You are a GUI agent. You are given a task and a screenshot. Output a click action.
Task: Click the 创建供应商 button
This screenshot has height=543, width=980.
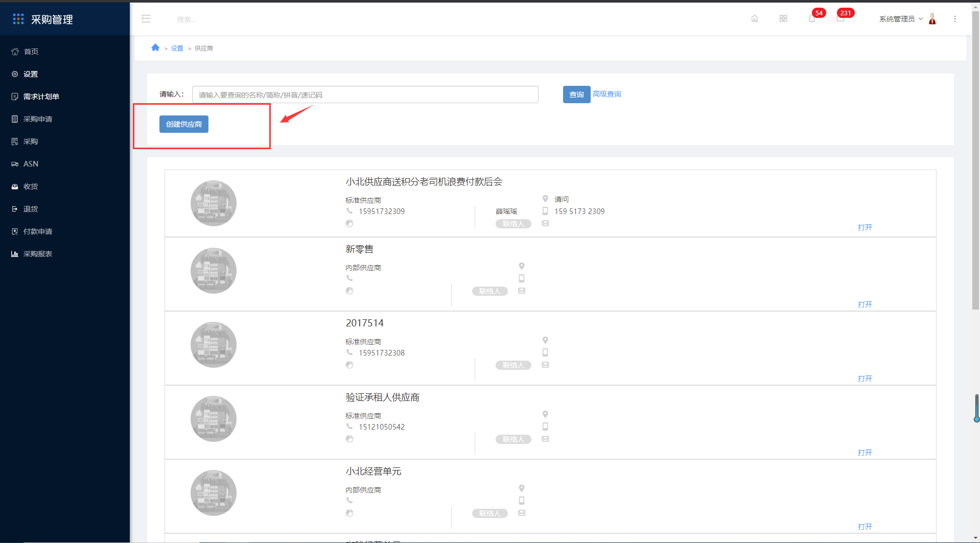pos(184,124)
